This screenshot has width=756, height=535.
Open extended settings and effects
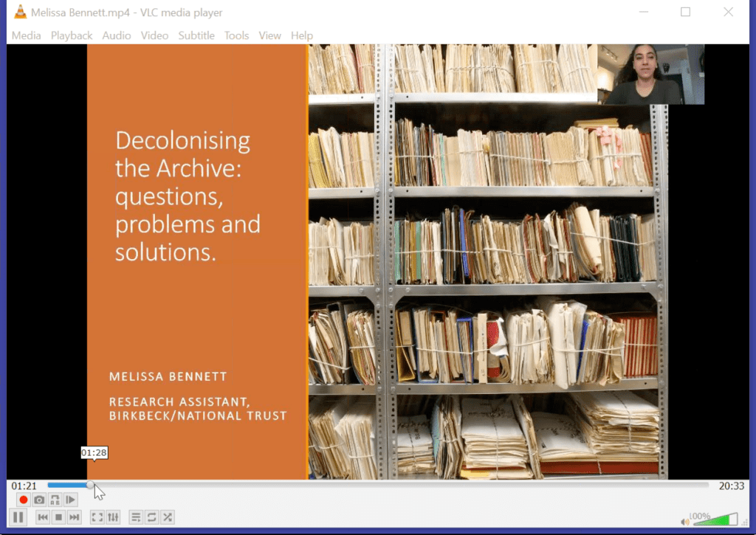113,517
